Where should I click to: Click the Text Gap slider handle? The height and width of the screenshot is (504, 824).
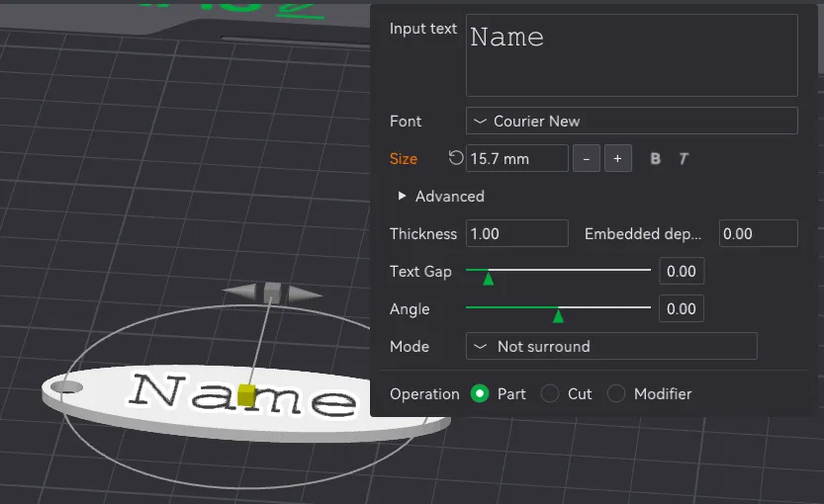(x=489, y=277)
